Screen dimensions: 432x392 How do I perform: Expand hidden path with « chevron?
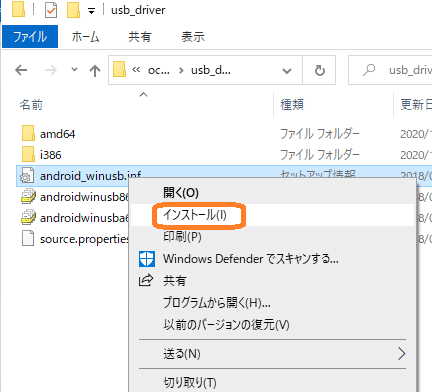click(x=136, y=70)
